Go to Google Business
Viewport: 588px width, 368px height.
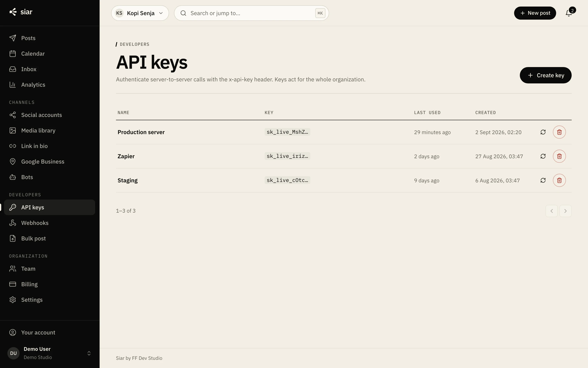(x=50, y=162)
